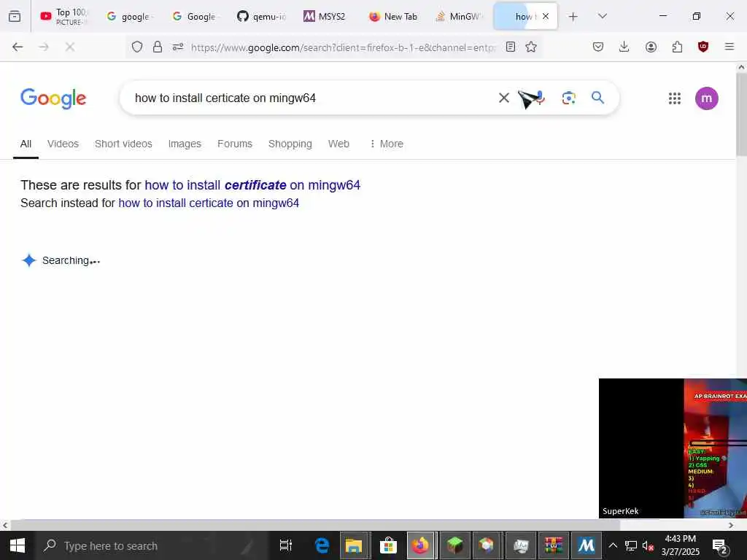Open Task View on the taskbar

coord(285,545)
